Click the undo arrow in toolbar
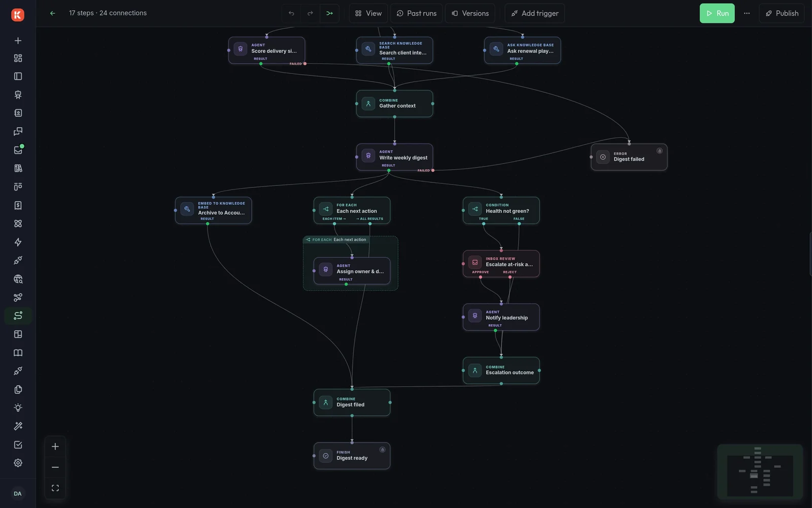The image size is (812, 508). coord(291,13)
